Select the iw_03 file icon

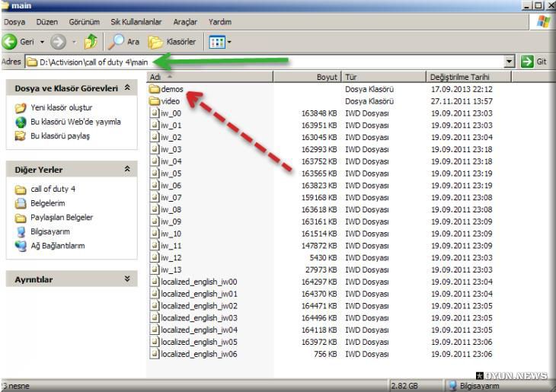pyautogui.click(x=155, y=149)
